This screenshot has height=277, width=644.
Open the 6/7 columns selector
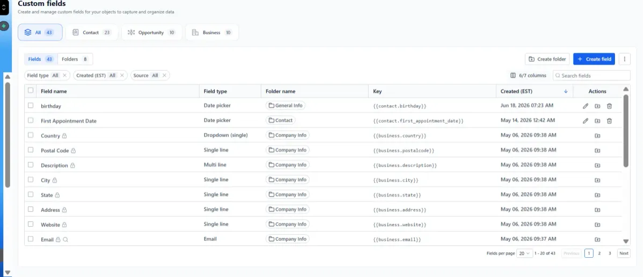tap(528, 76)
